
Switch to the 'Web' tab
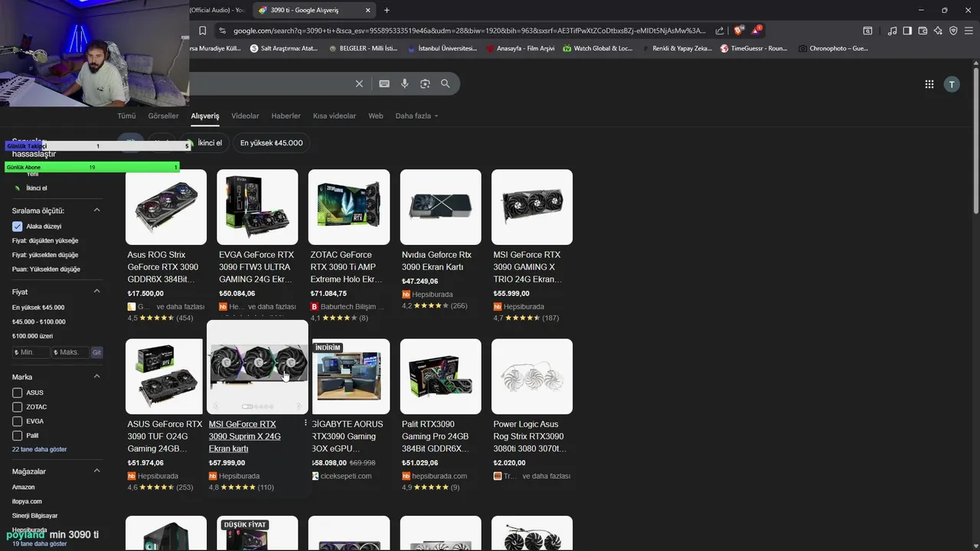pos(375,116)
